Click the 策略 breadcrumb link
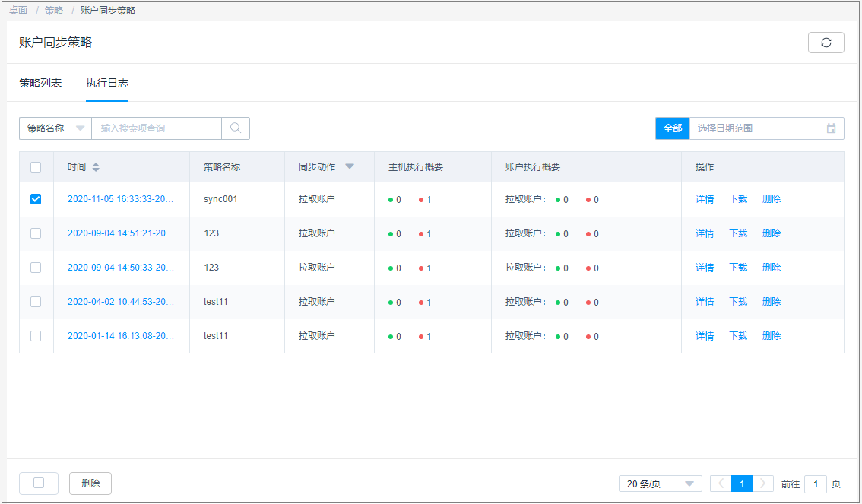The width and height of the screenshot is (862, 504). click(x=54, y=11)
